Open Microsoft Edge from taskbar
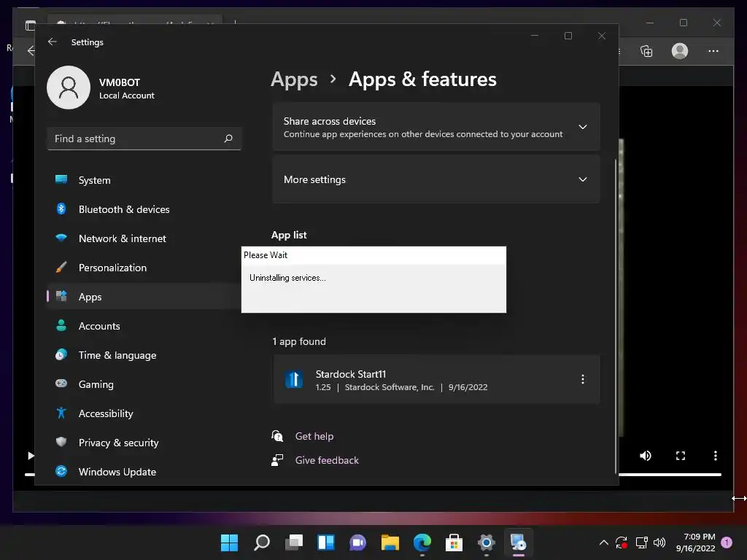The width and height of the screenshot is (747, 560). 422,542
